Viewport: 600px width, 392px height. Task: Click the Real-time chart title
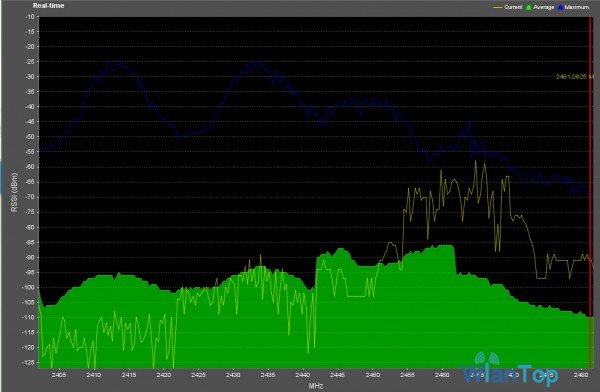tap(49, 6)
